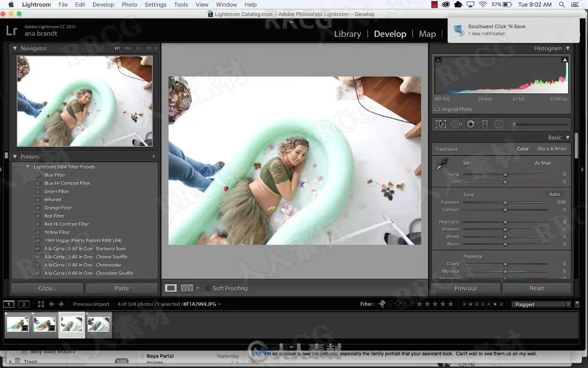Open the Flagged filter dropdown
The width and height of the screenshot is (588, 368).
pyautogui.click(x=542, y=304)
